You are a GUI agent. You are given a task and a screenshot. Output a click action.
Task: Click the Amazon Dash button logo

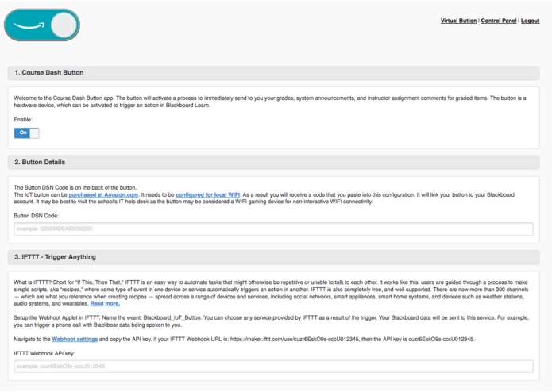(42, 25)
